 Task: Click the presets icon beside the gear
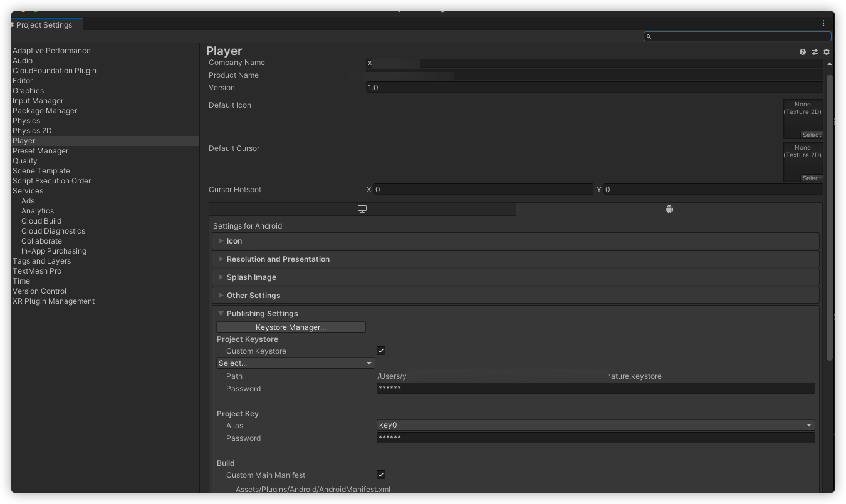tap(815, 52)
